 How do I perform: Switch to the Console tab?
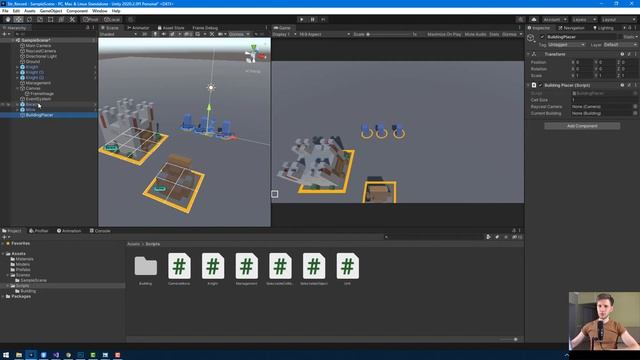[100, 231]
